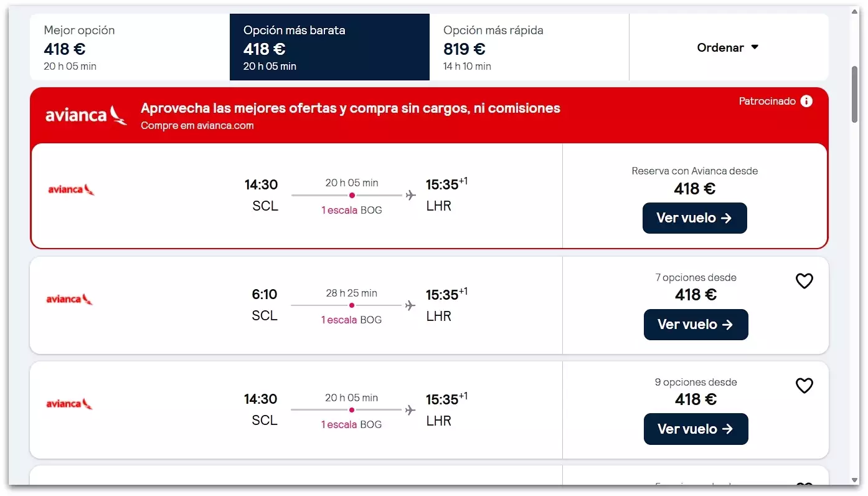Click Avianca logo on 6:10 flight
The image size is (868, 496).
pyautogui.click(x=70, y=300)
